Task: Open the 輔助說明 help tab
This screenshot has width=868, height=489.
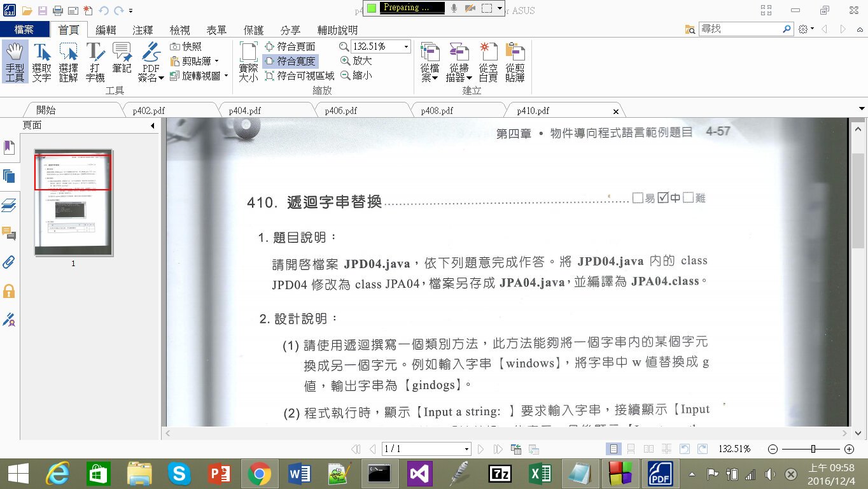Action: click(x=337, y=30)
